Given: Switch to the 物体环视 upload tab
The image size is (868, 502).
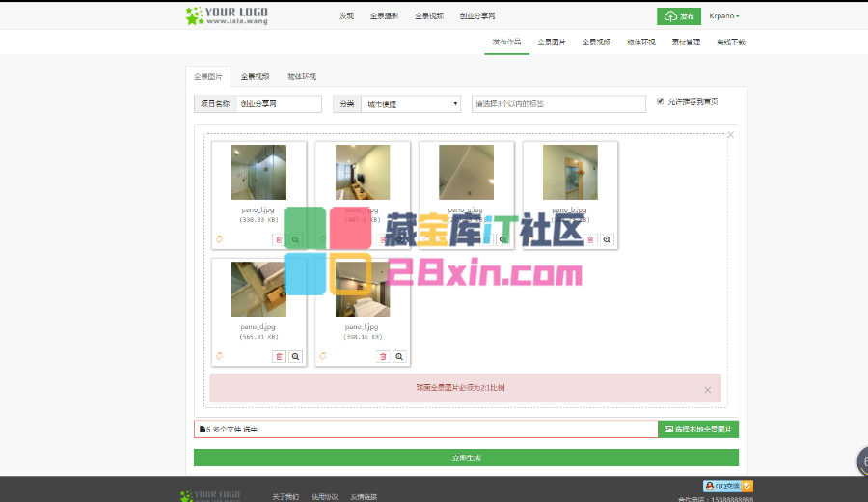Looking at the screenshot, I should coord(301,76).
